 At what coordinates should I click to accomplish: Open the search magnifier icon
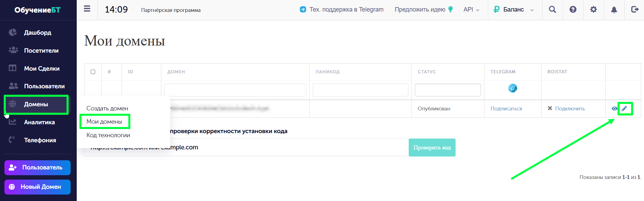(x=552, y=10)
